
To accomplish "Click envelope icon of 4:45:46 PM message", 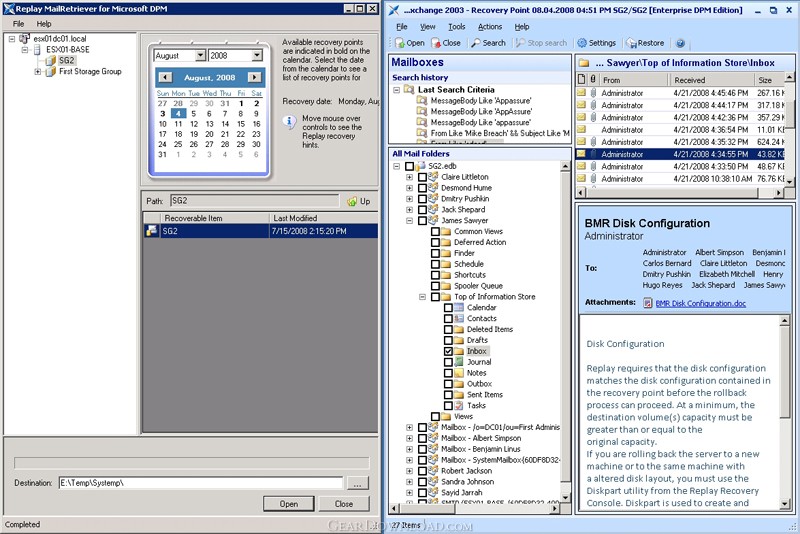I will pyautogui.click(x=581, y=93).
